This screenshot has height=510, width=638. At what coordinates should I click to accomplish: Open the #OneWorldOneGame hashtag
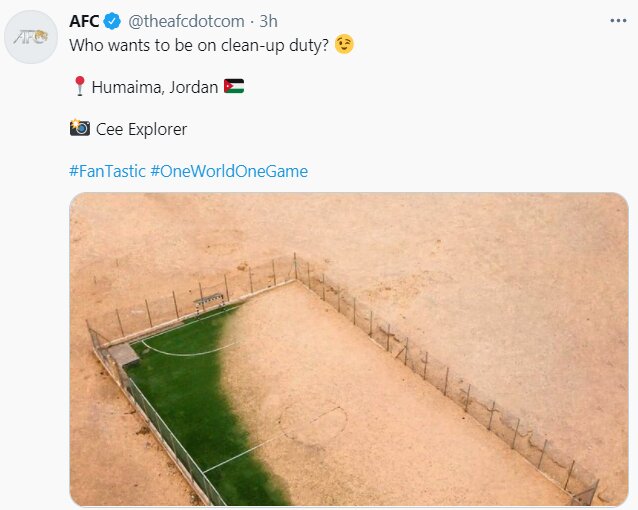(229, 171)
